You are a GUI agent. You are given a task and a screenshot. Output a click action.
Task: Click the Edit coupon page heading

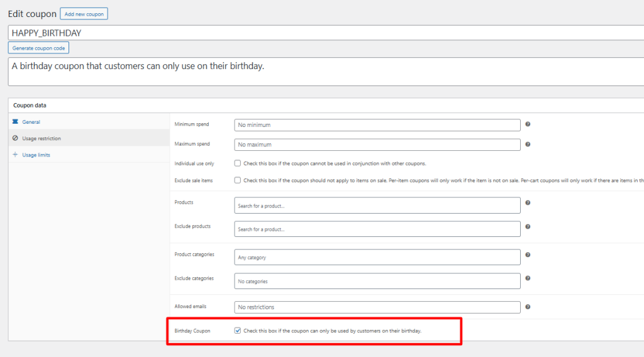point(32,14)
